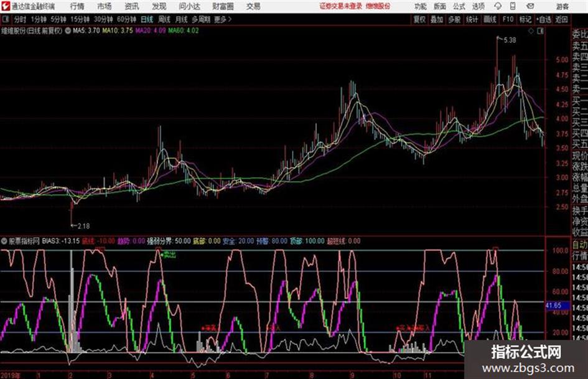Click the 5.38 high price marker
The height and width of the screenshot is (379, 588).
tap(510, 40)
